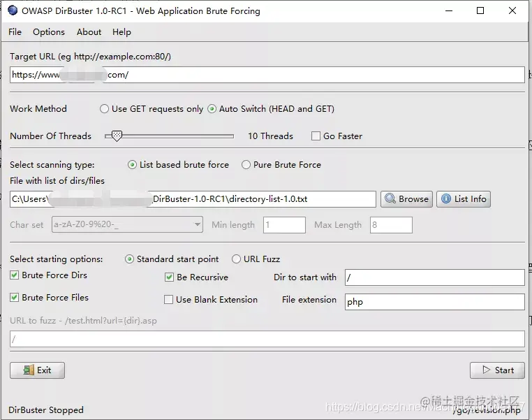Click the '10 Threads' label

(270, 136)
